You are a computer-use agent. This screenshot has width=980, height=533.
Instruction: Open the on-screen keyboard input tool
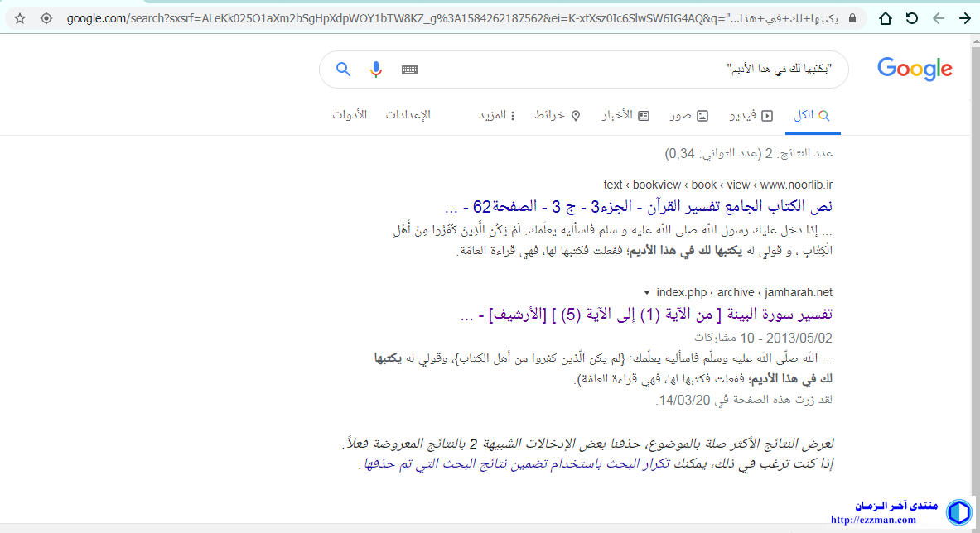point(409,70)
